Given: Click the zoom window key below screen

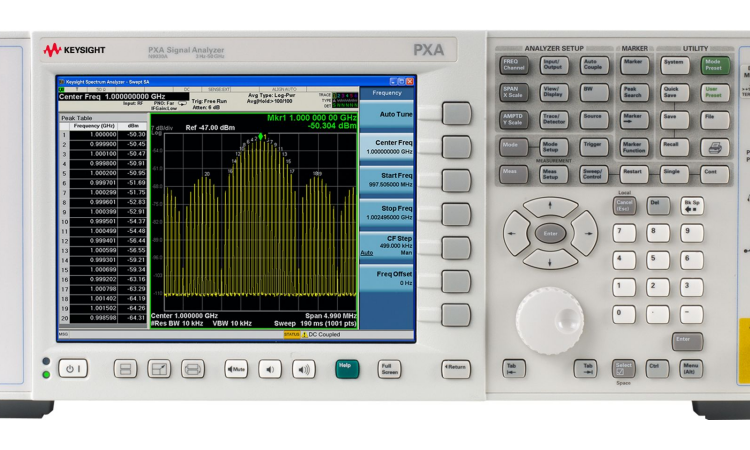Looking at the screenshot, I should (159, 369).
